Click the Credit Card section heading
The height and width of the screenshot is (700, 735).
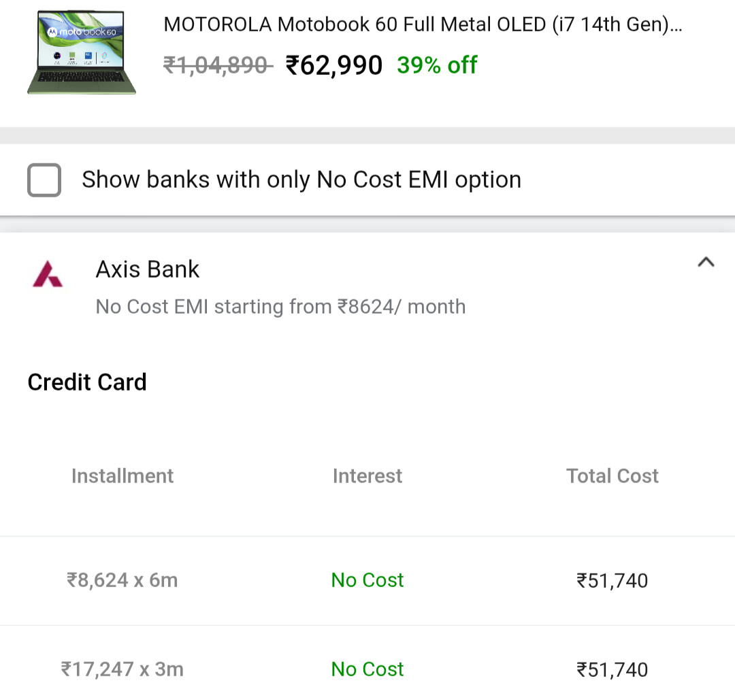87,382
